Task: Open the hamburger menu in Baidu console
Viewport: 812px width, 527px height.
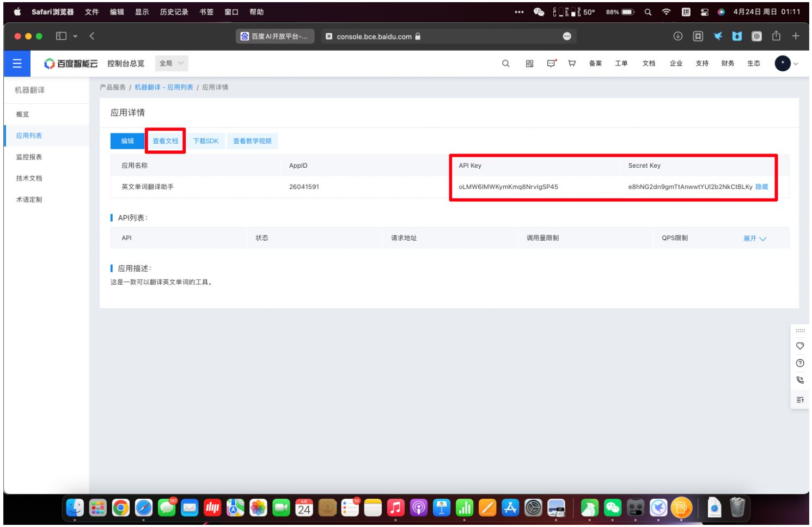Action: [x=17, y=64]
